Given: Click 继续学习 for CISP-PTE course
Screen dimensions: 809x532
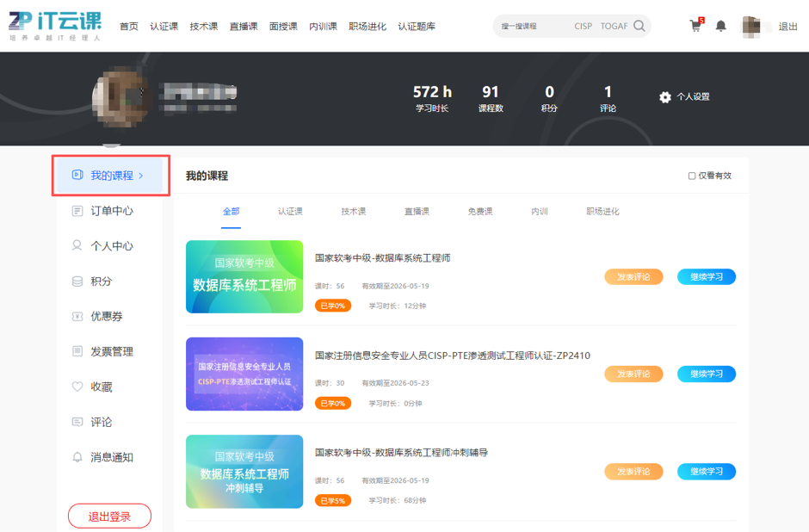Looking at the screenshot, I should [706, 374].
